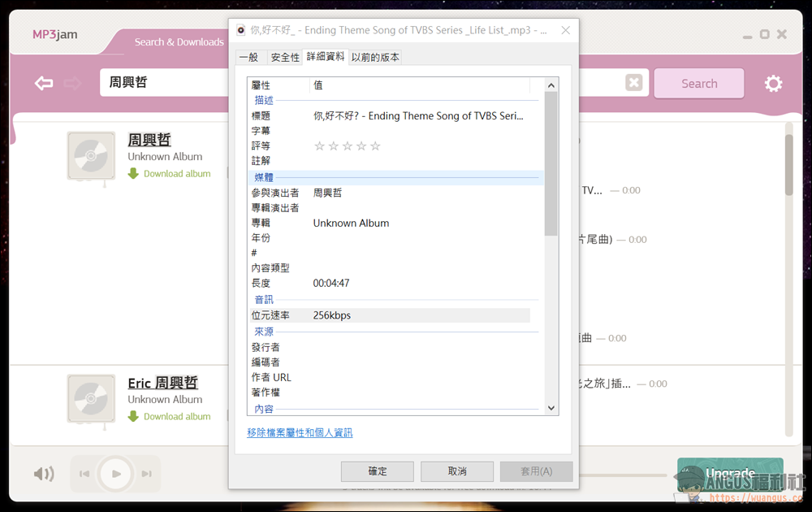Skip to the previous track

point(84,474)
